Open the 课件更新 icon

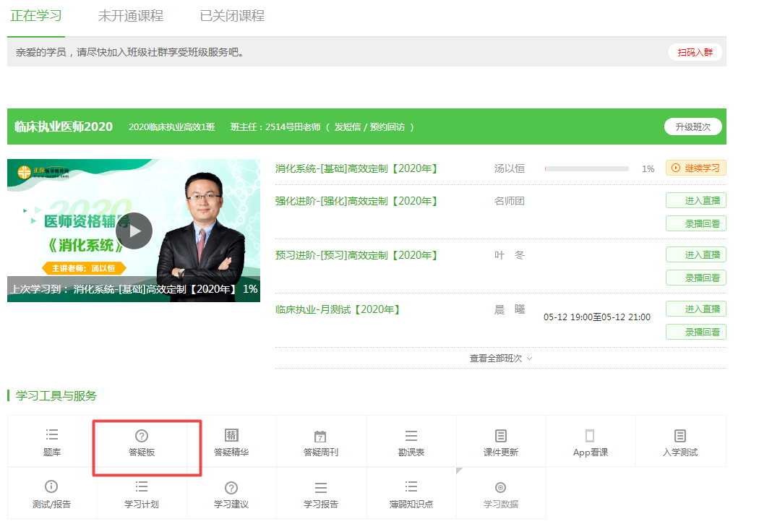coord(500,436)
